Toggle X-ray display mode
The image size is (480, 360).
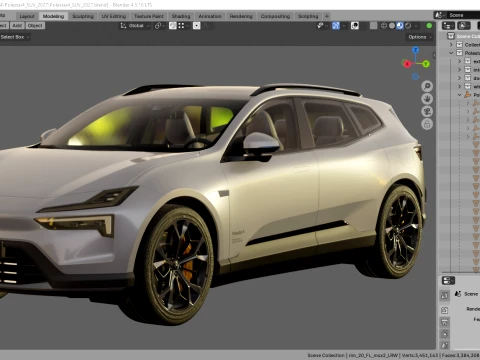coord(374,26)
